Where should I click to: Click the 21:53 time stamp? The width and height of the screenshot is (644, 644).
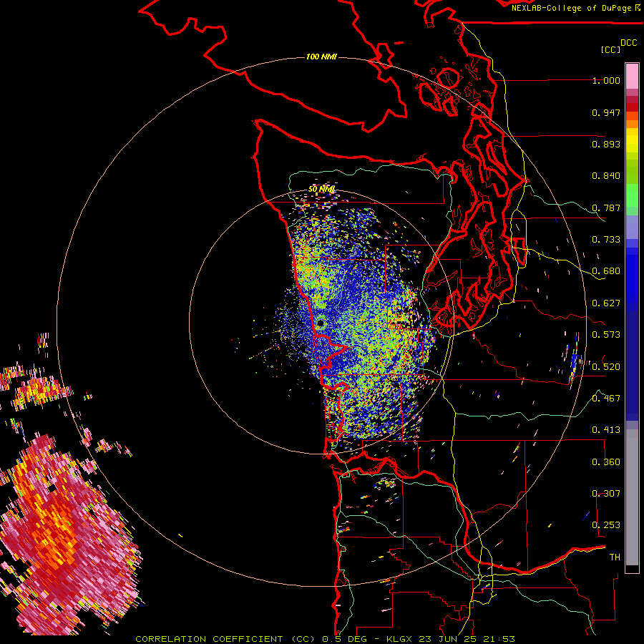tap(500, 639)
